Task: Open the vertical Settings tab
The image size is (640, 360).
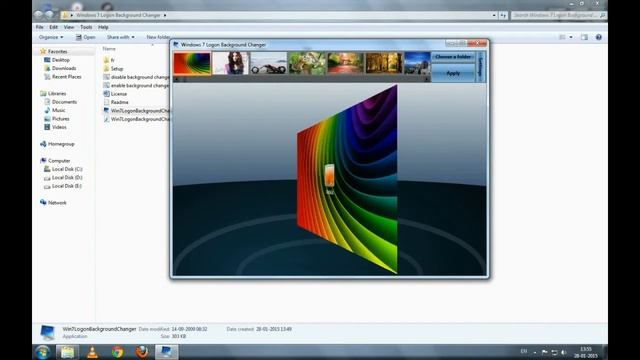Action: 481,67
